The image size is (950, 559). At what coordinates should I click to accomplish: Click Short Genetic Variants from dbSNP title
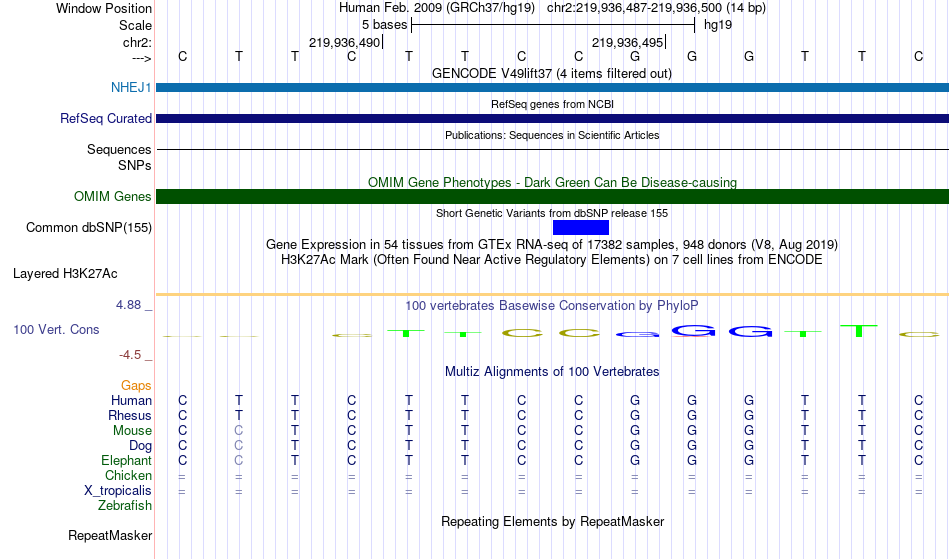(552, 213)
